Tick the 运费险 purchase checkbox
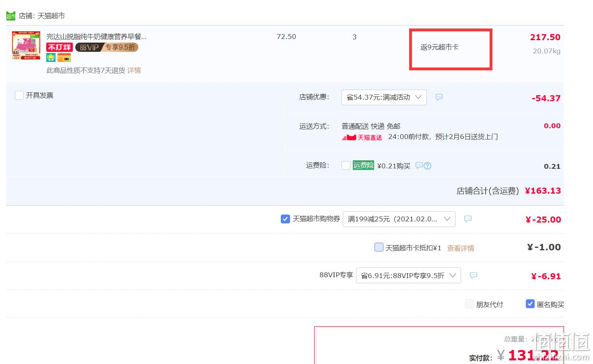593x364 pixels. tap(346, 166)
